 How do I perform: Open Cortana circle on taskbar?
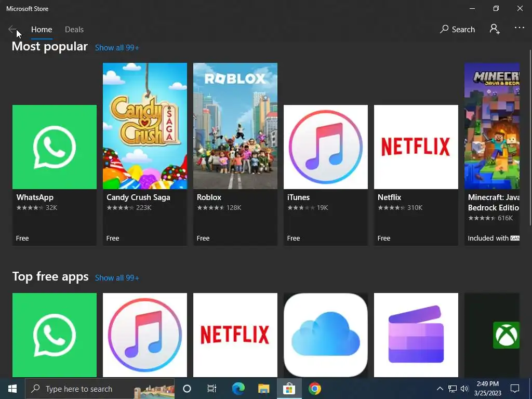[x=187, y=389]
